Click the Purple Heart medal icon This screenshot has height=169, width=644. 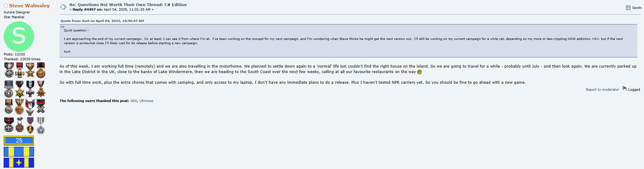(30, 125)
